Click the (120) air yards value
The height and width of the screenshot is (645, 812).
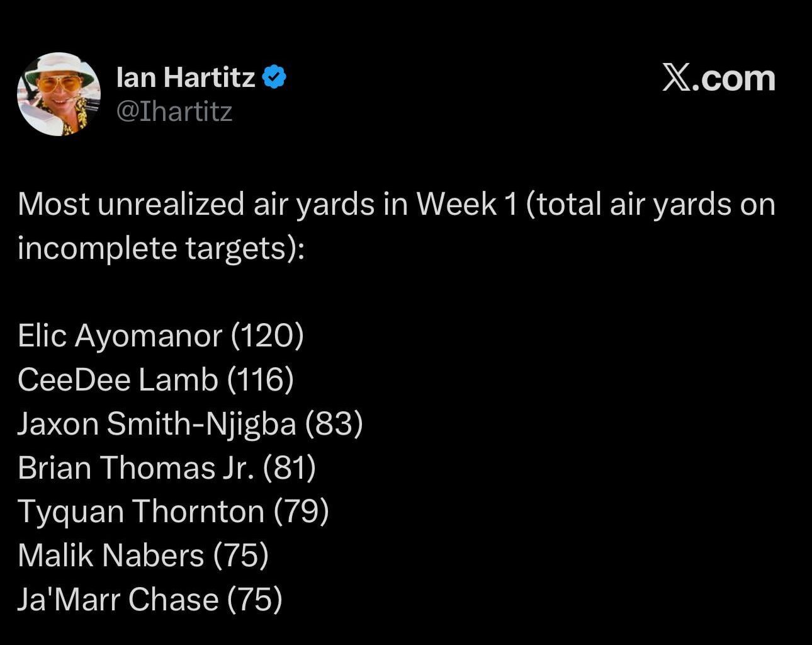pyautogui.click(x=268, y=335)
